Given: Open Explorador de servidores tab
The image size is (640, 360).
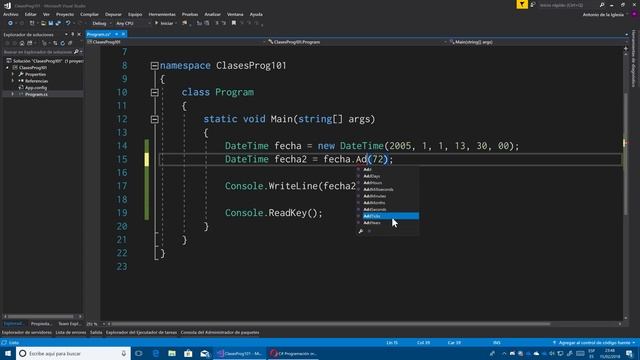Looking at the screenshot, I should [27, 332].
